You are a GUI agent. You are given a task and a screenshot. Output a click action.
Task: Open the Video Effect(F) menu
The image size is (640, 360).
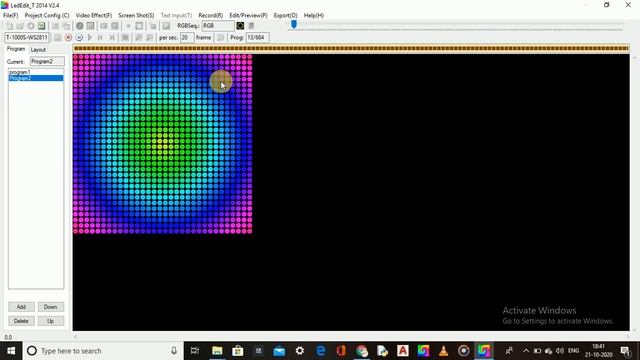tap(93, 15)
